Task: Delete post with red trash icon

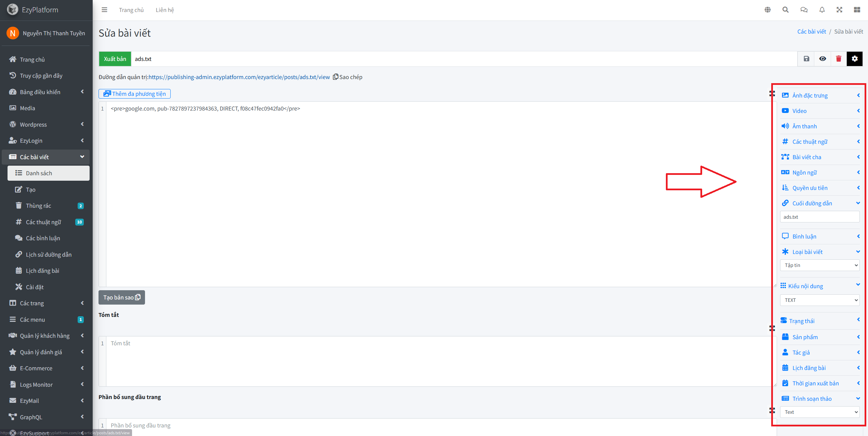Action: click(x=839, y=59)
